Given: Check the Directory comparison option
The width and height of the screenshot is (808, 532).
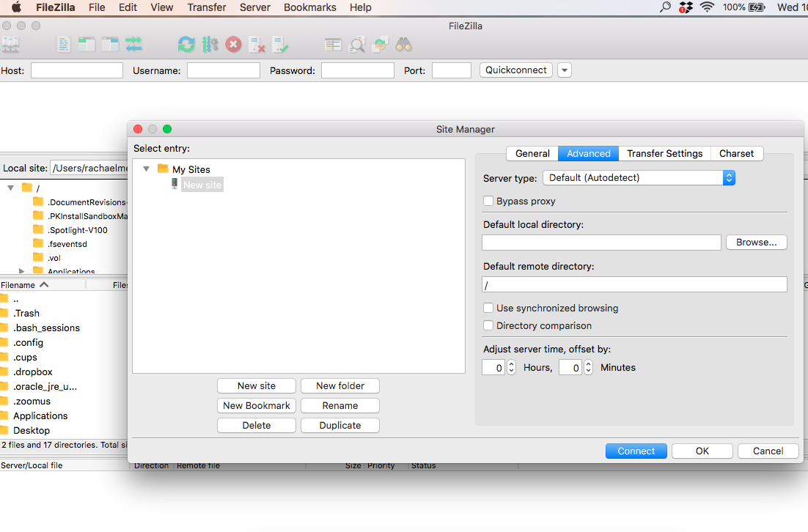Looking at the screenshot, I should click(488, 326).
